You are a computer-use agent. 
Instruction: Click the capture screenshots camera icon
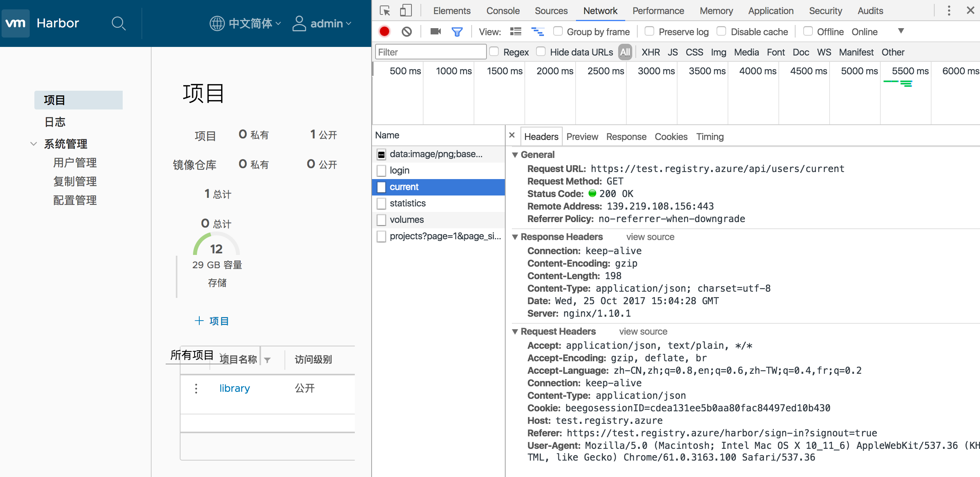[x=435, y=32]
